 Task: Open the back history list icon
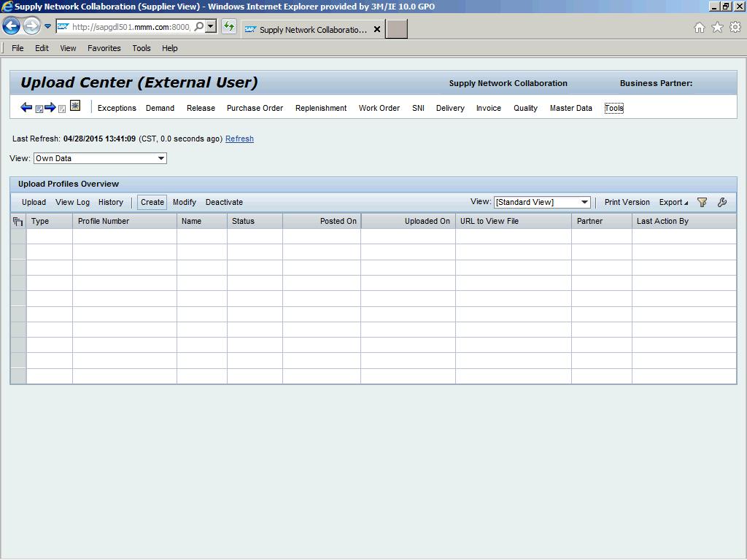39,109
